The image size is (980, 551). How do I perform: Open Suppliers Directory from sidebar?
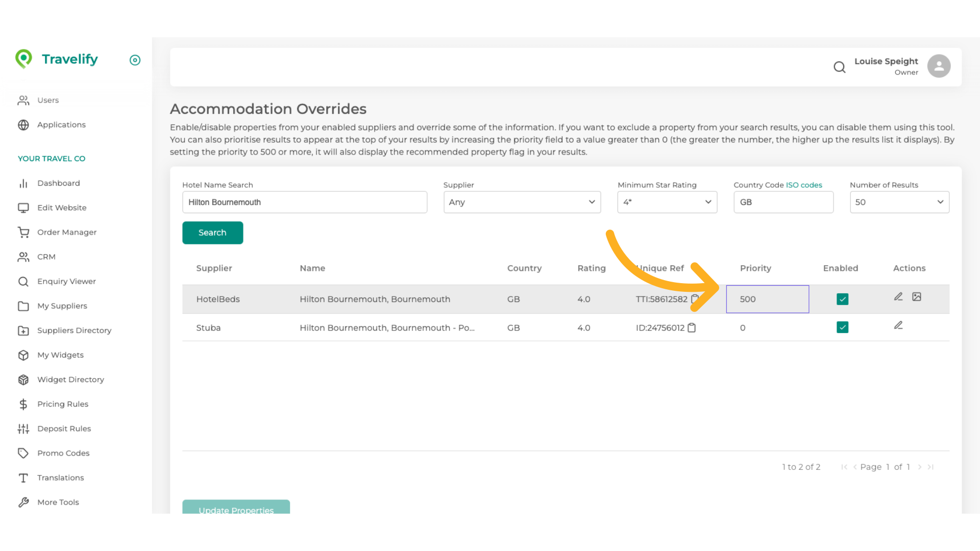(74, 331)
